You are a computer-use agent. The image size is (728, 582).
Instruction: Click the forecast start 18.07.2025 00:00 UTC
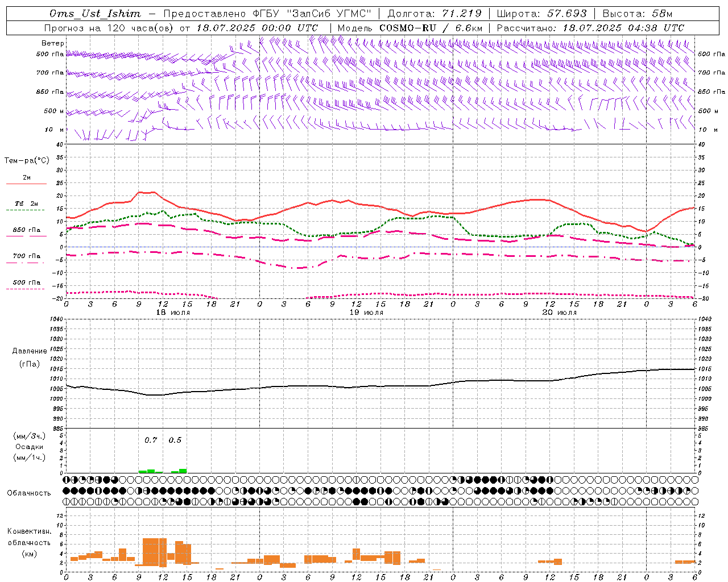click(257, 28)
